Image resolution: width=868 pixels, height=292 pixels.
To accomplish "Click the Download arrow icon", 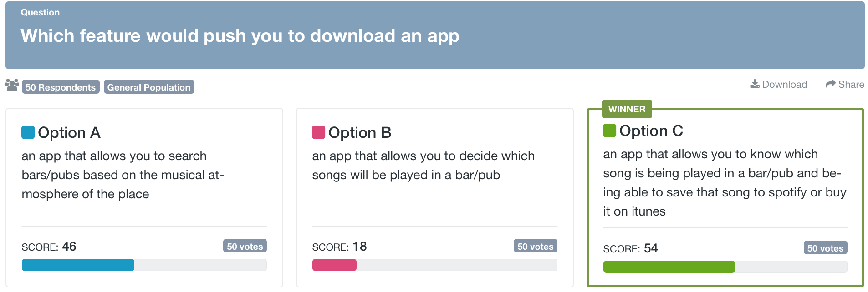I will (x=755, y=84).
